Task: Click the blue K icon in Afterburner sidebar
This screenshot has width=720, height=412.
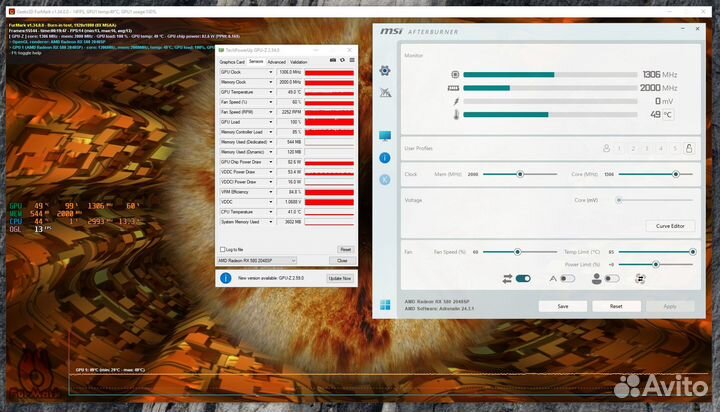Action: coord(385,180)
